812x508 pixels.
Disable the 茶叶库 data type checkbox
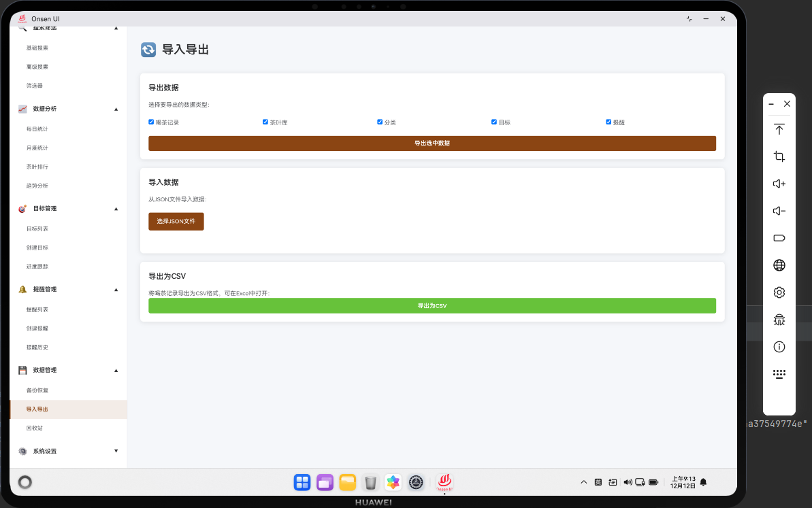coord(265,122)
